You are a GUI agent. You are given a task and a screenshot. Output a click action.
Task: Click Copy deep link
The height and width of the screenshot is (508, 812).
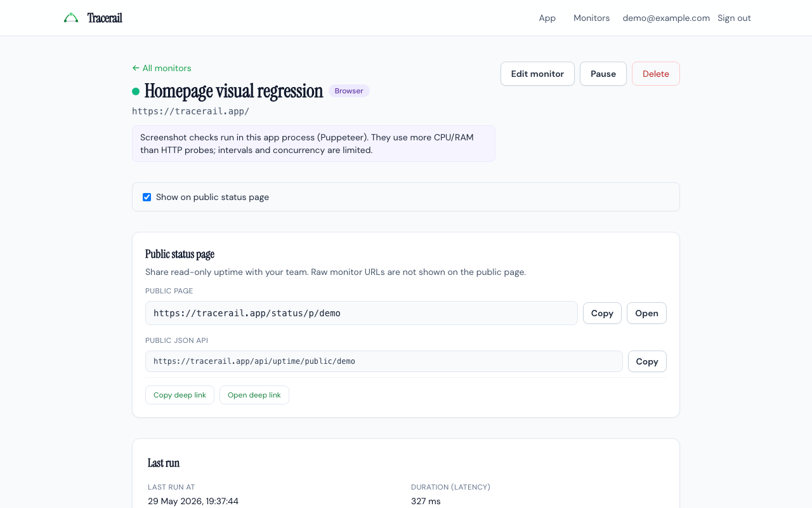click(180, 395)
